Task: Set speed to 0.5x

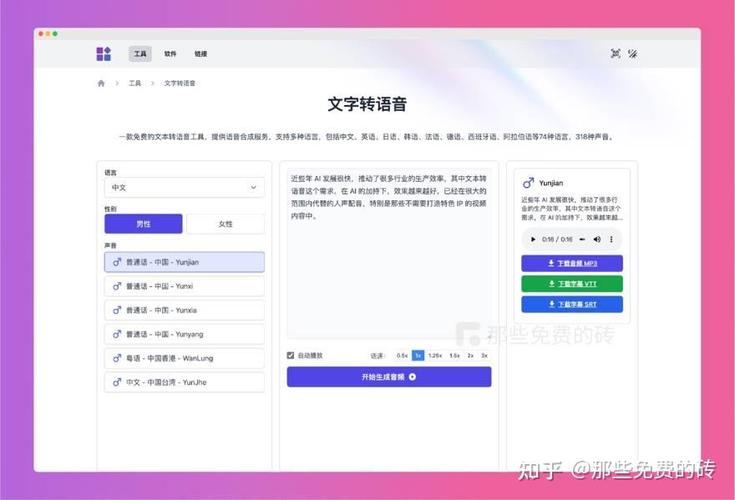Action: (402, 356)
